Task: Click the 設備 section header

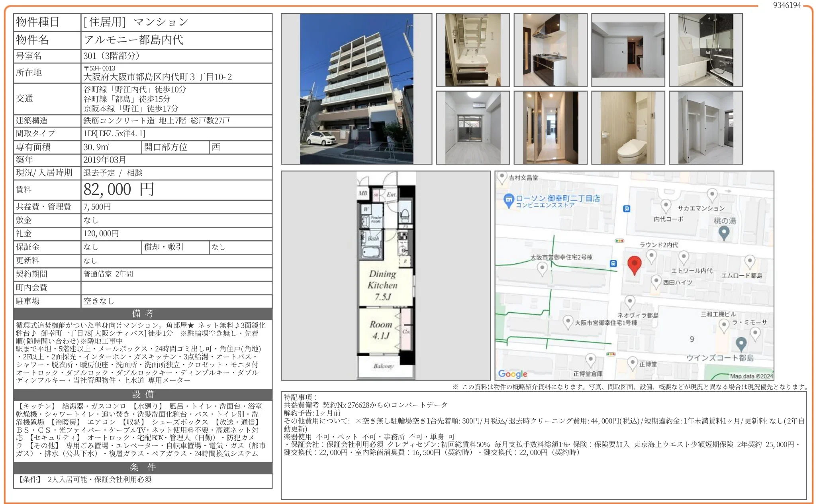Action: 143,394
